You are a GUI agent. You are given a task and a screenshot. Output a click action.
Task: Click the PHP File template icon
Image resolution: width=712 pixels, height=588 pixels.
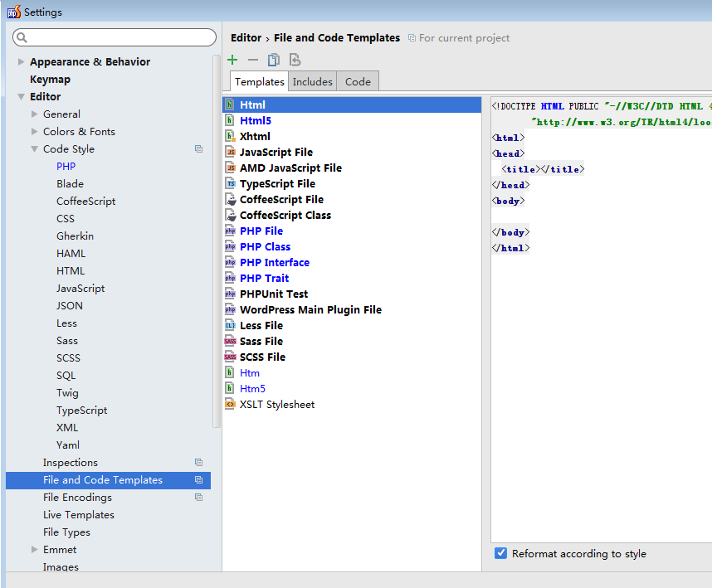(230, 231)
